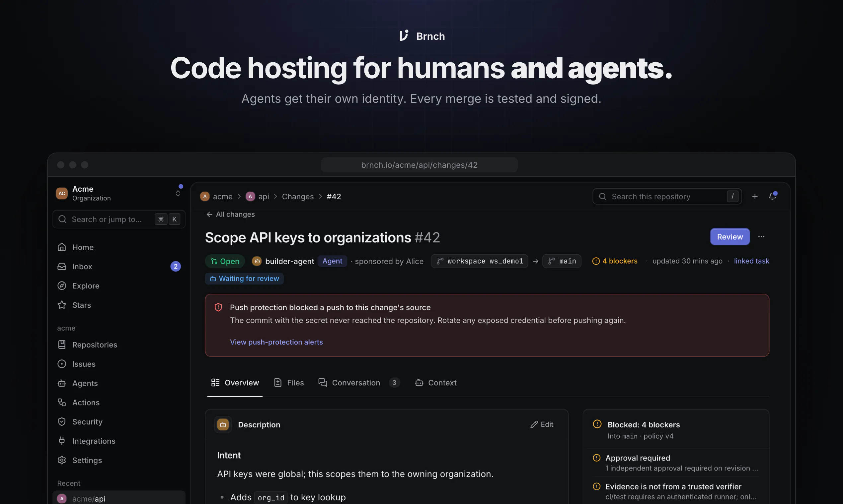Click the notification bell icon
843x504 pixels.
[772, 196]
